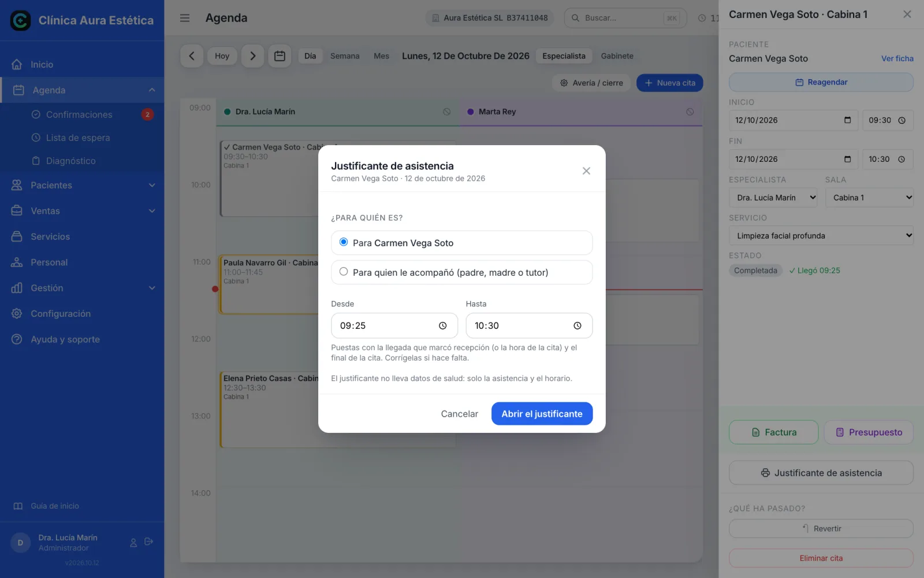Switch to Mes view tab
The width and height of the screenshot is (924, 578).
tap(381, 56)
